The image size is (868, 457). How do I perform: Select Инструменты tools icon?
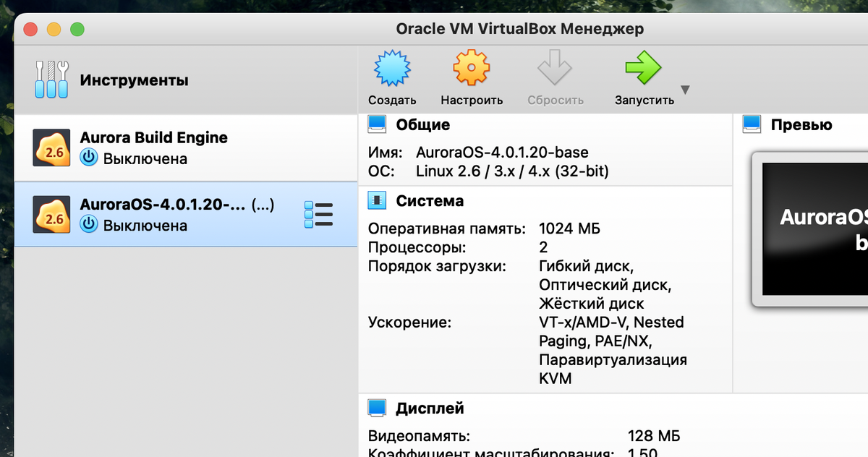pyautogui.click(x=52, y=80)
